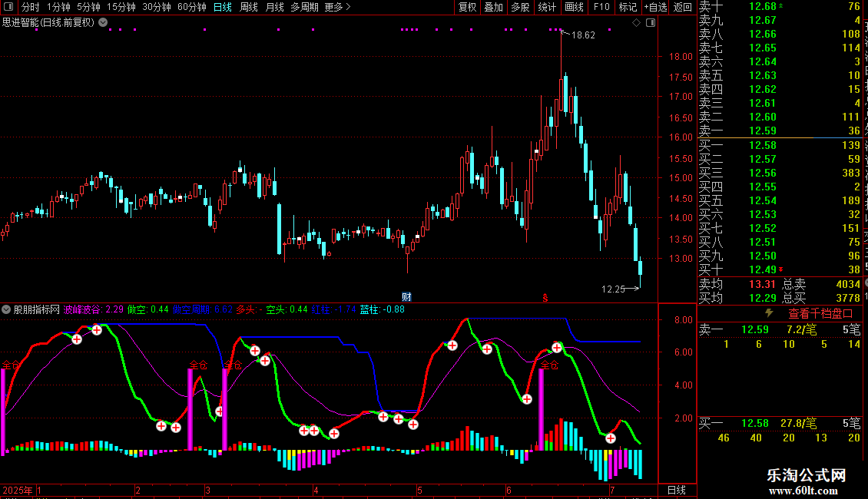Click the panel layout icon at top-left
This screenshot has height=499, width=868.
[8, 7]
